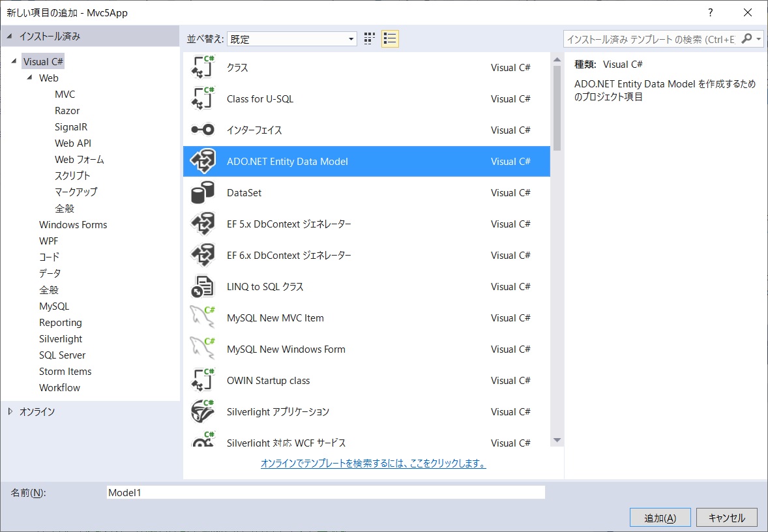Click the 追加(A) button
768x532 pixels.
[660, 518]
